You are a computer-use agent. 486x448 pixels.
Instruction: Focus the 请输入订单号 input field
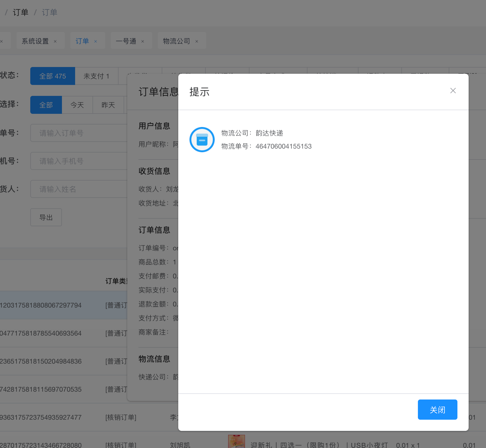click(x=79, y=133)
